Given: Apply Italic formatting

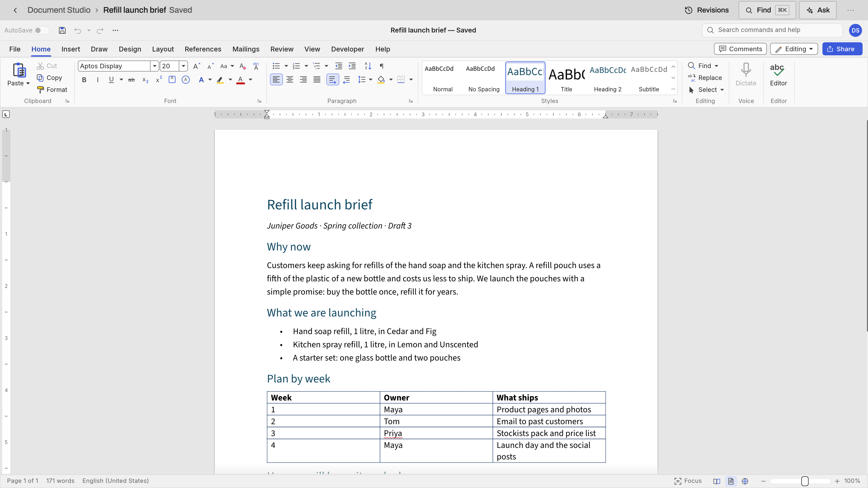Looking at the screenshot, I should [x=98, y=80].
